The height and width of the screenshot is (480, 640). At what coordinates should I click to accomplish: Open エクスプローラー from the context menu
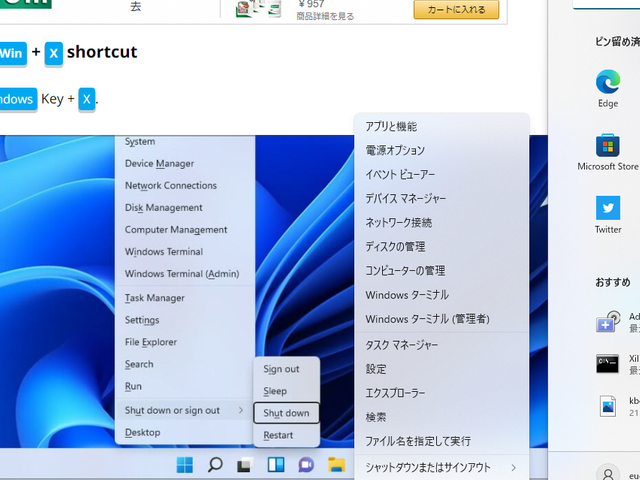tap(442, 393)
